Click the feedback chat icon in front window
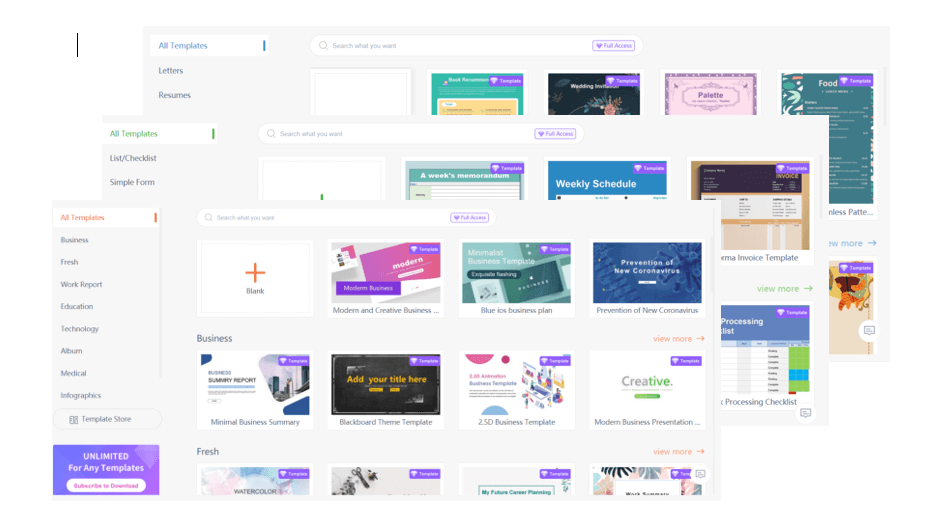Image resolution: width=932 pixels, height=532 pixels. click(700, 474)
